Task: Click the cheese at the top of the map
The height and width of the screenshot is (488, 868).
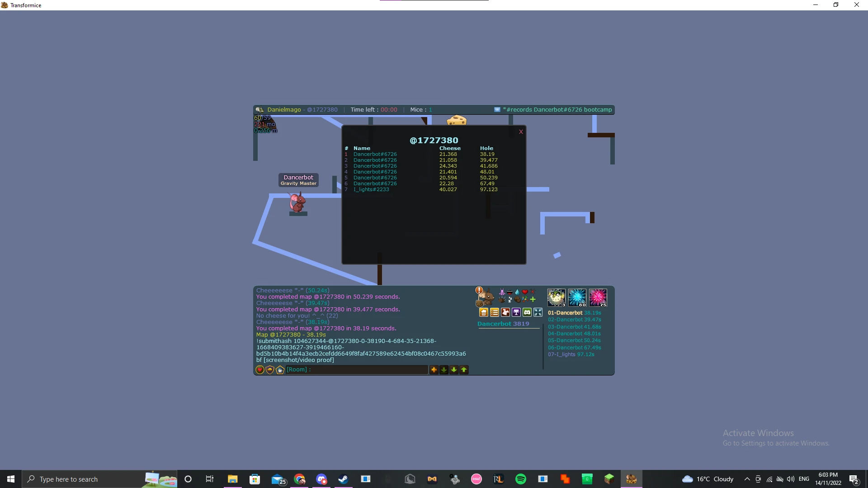Action: (457, 121)
